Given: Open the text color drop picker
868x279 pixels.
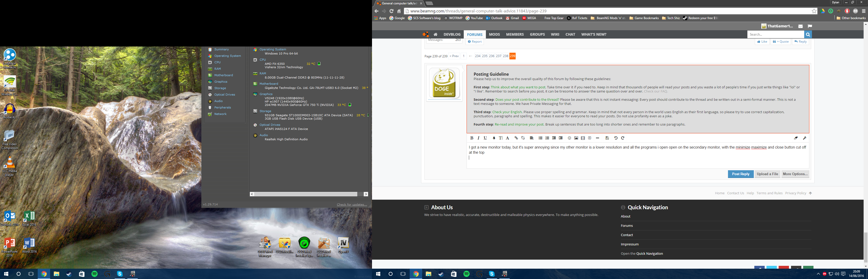Looking at the screenshot, I should pos(494,138).
